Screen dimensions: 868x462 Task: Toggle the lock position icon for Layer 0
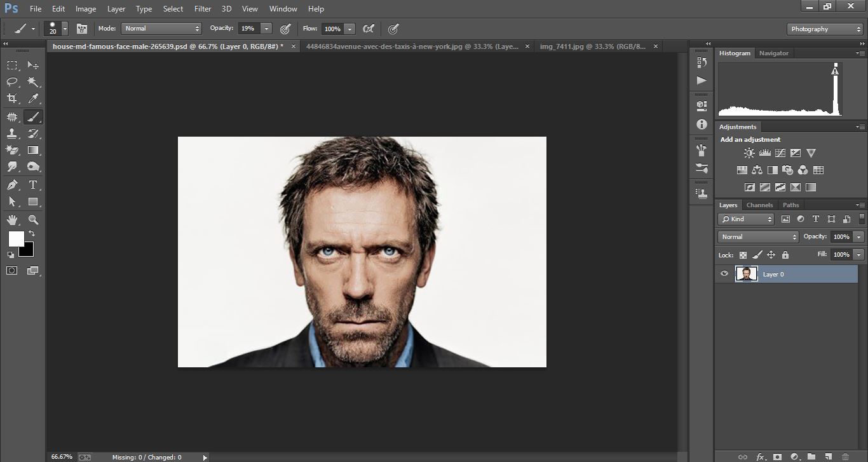pos(771,254)
